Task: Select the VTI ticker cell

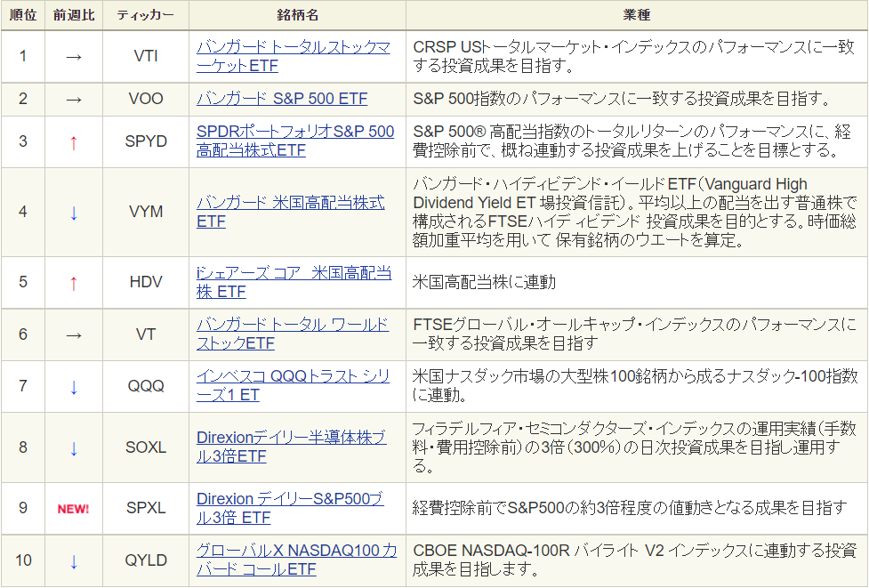Action: coord(146,57)
